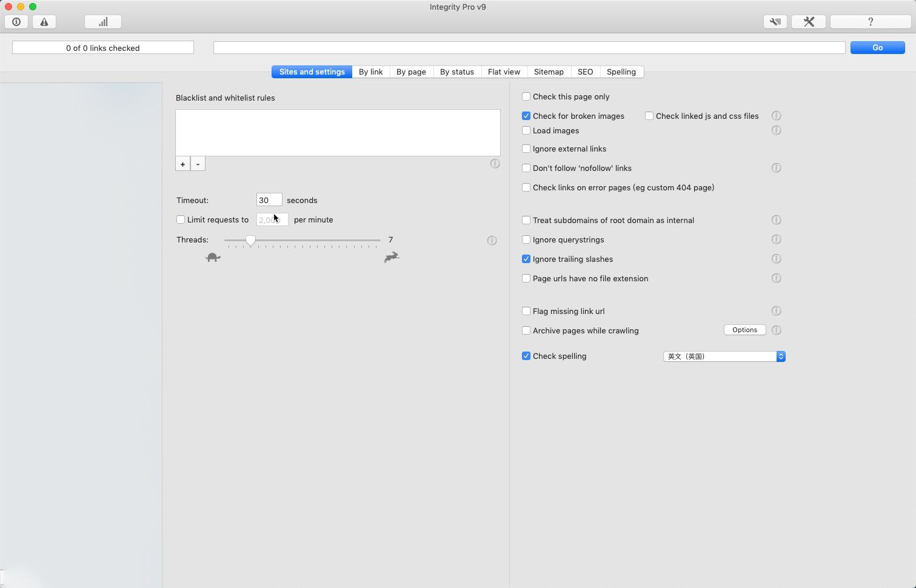Enable Ignore querystrings checkbox
The image size is (916, 588).
click(x=526, y=239)
